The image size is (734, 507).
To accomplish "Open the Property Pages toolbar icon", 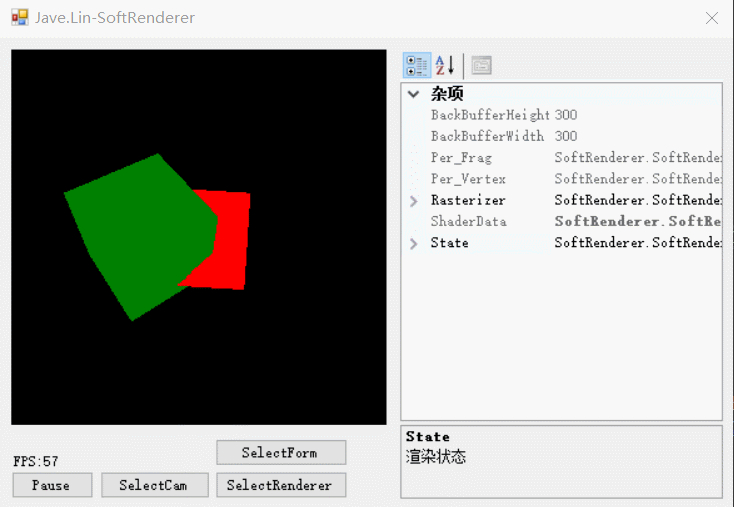I will pos(481,66).
